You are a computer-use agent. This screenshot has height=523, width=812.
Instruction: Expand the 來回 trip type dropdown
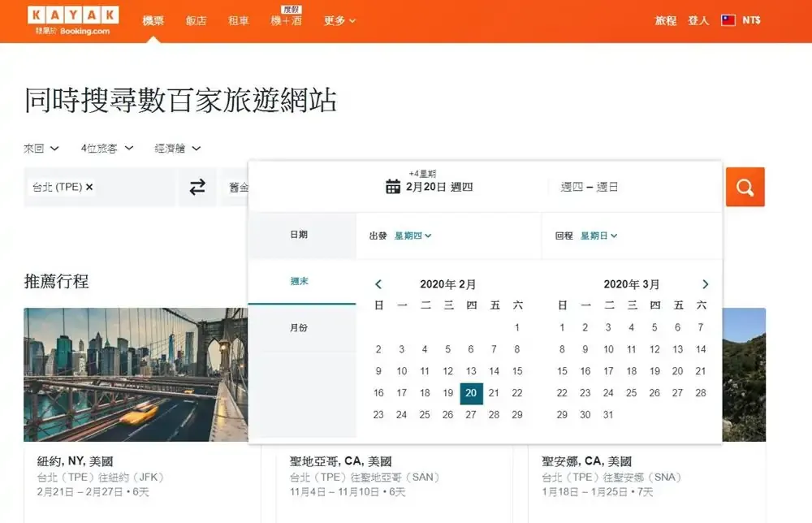(x=41, y=149)
